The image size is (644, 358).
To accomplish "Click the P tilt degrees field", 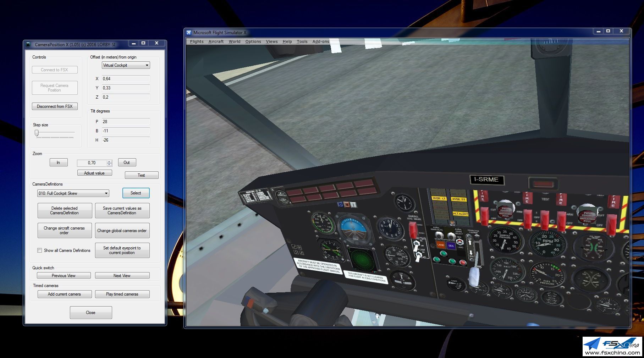I will 126,122.
